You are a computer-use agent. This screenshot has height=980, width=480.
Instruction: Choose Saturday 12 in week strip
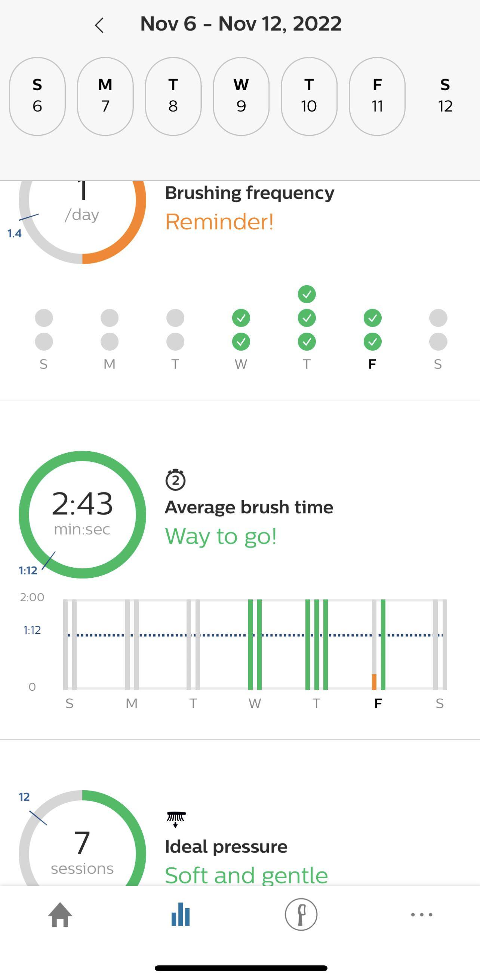(445, 96)
